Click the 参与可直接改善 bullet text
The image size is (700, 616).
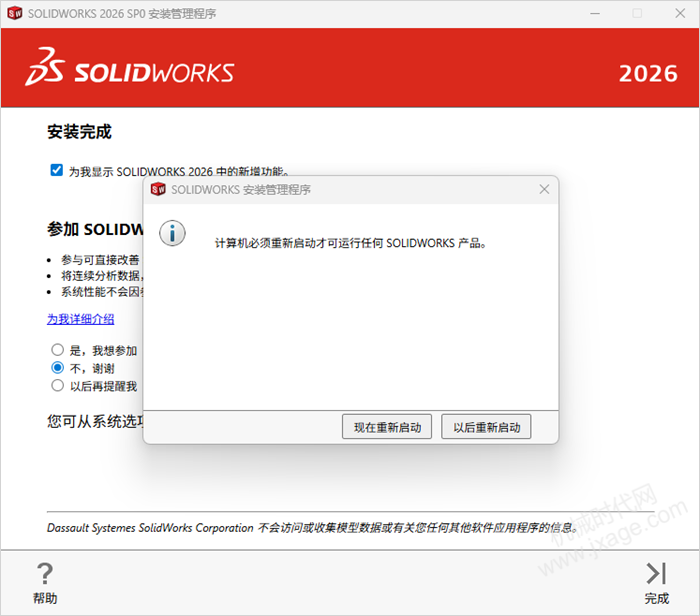click(100, 259)
